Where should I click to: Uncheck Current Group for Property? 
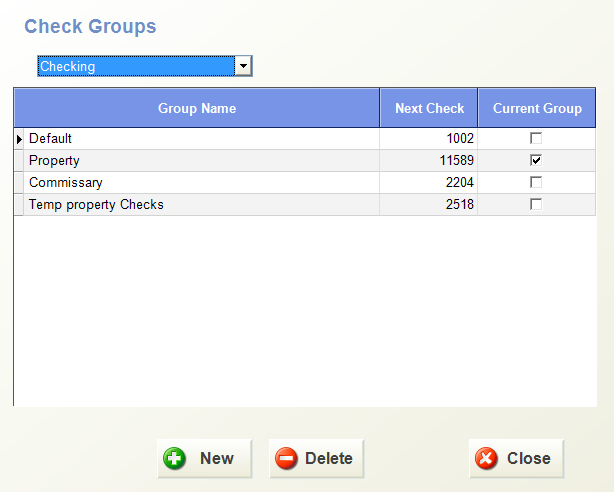(536, 161)
